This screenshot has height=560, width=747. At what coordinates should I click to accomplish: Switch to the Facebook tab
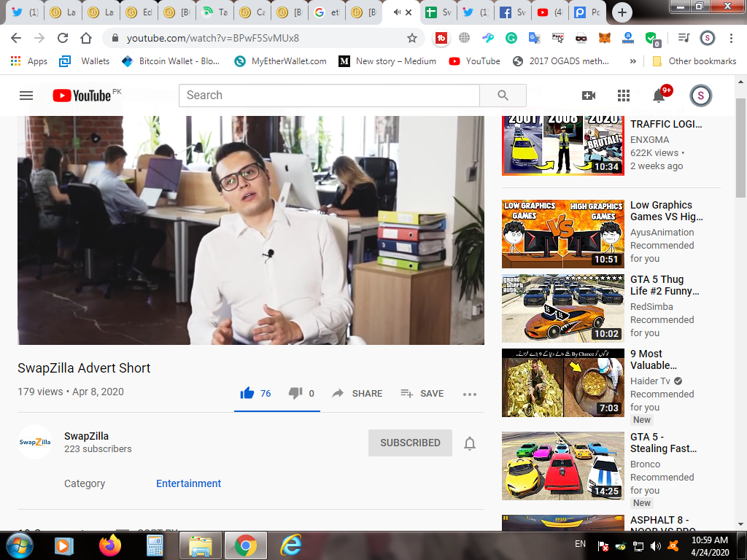(x=514, y=12)
